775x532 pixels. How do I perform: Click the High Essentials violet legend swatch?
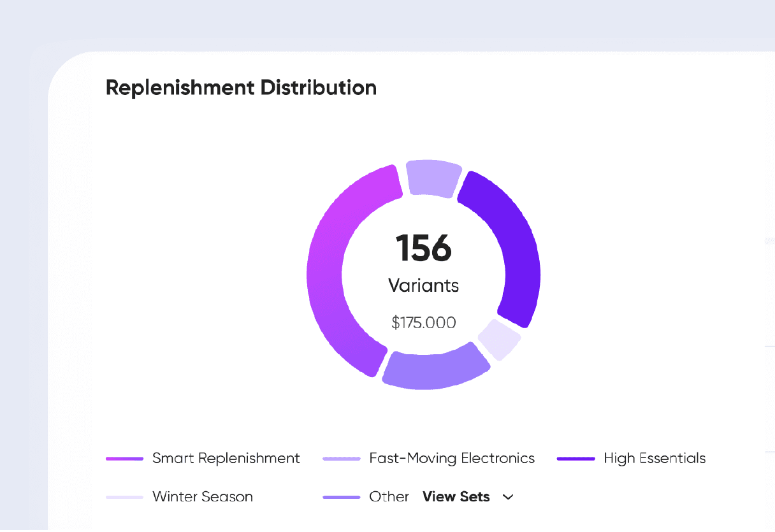[576, 459]
